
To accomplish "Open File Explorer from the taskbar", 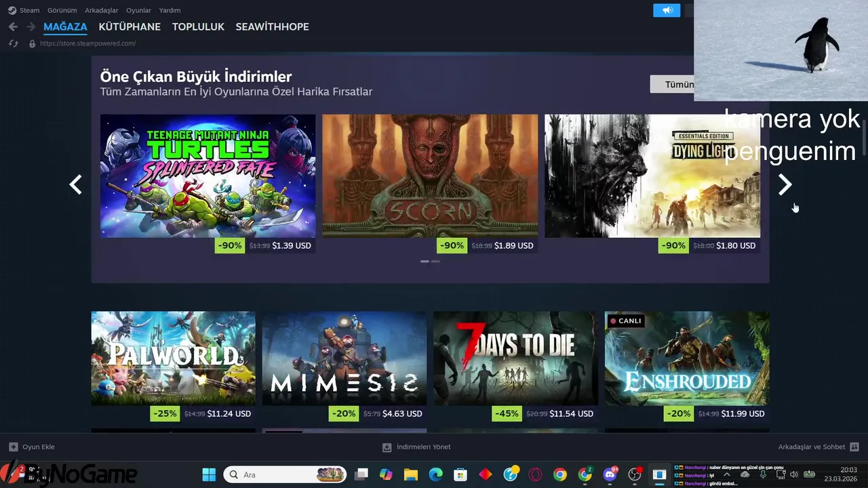I will point(410,474).
